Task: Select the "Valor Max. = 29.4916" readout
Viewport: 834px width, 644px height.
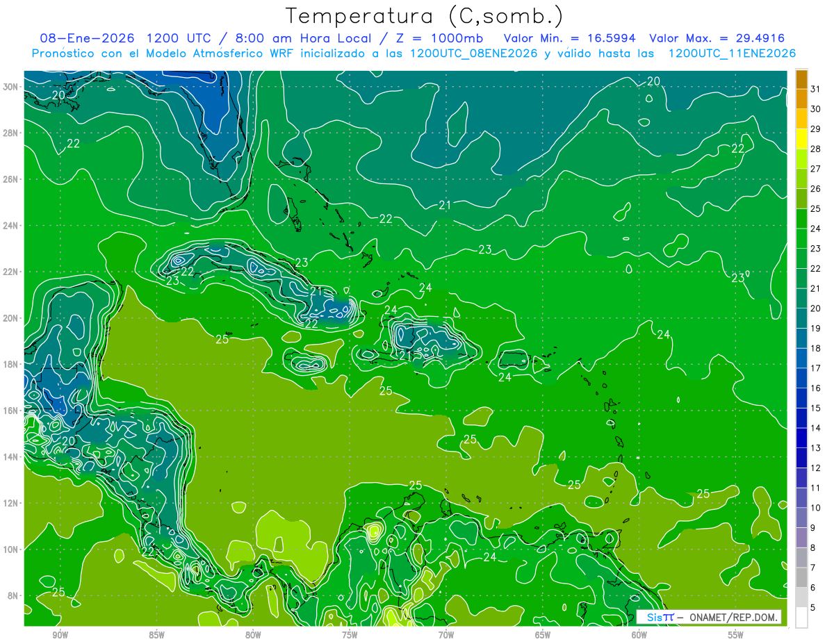Action: click(x=717, y=38)
